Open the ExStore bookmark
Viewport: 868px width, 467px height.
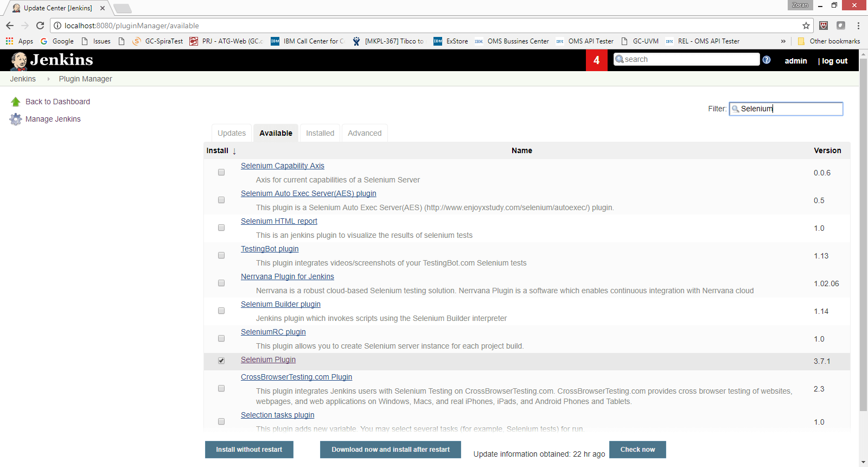[451, 41]
